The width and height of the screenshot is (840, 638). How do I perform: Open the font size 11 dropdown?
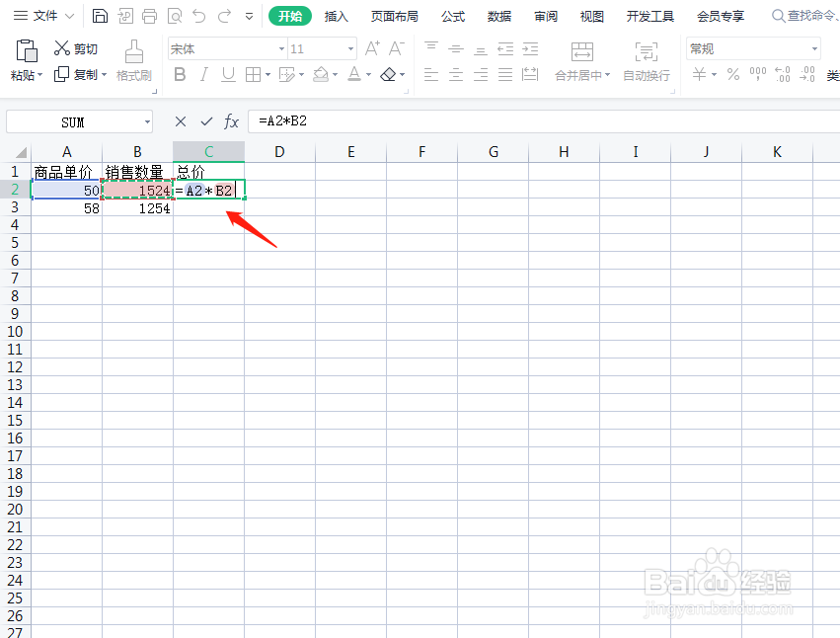(350, 49)
